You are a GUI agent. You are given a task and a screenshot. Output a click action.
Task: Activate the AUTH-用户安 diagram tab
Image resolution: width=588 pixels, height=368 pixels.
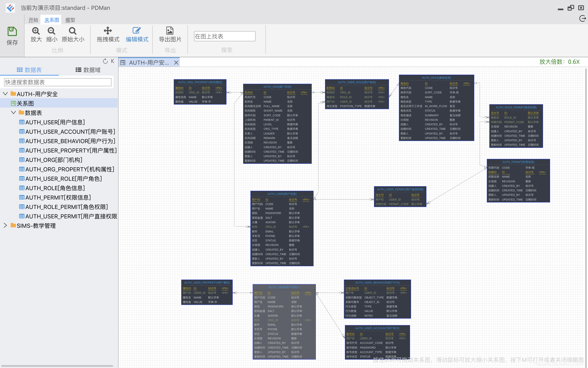click(x=149, y=63)
